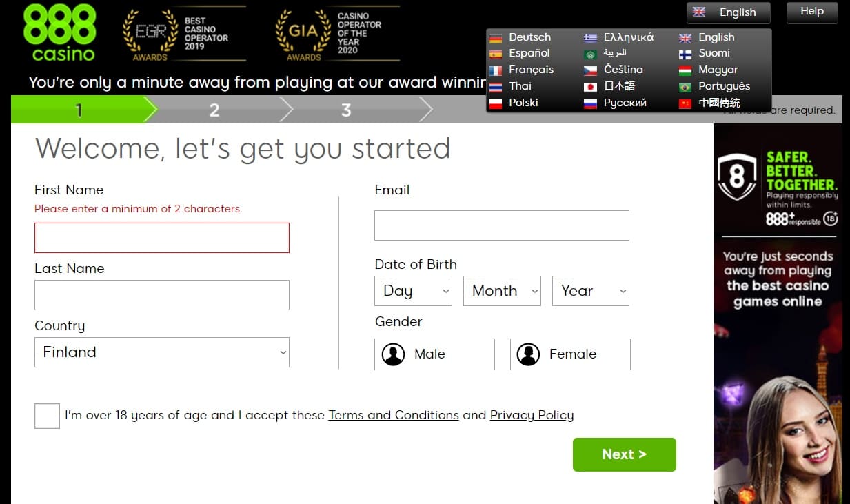Open the Country dropdown showing Finland

(x=162, y=352)
